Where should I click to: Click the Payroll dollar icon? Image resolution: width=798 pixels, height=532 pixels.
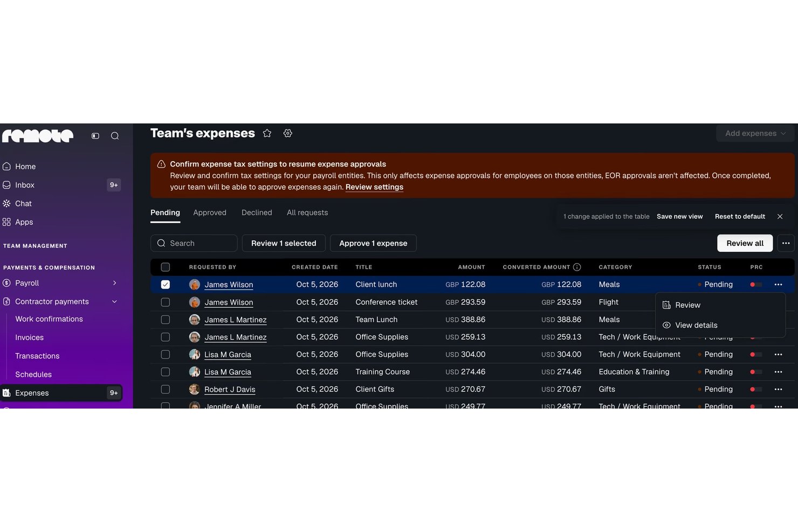point(6,283)
